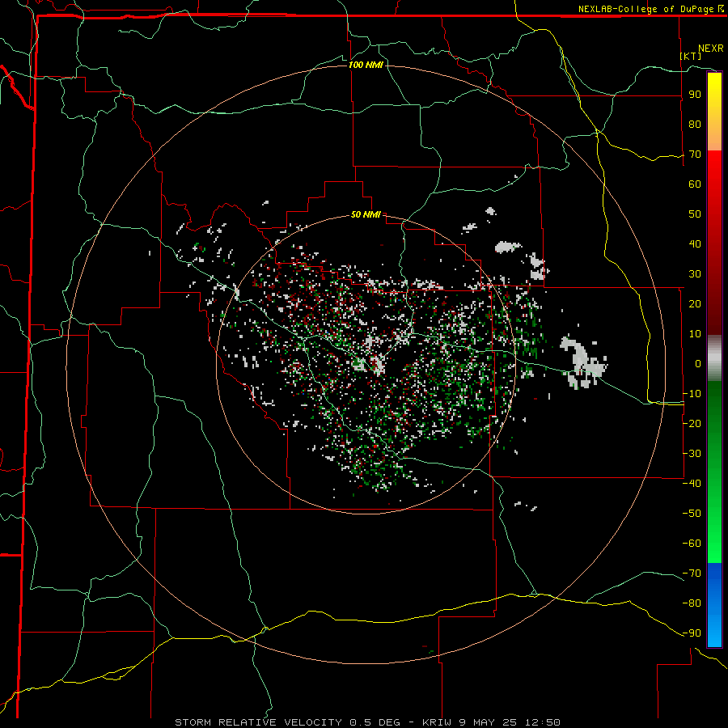Click the '-30' value on the velocity scale
Screen dimensions: 728x728
[692, 454]
